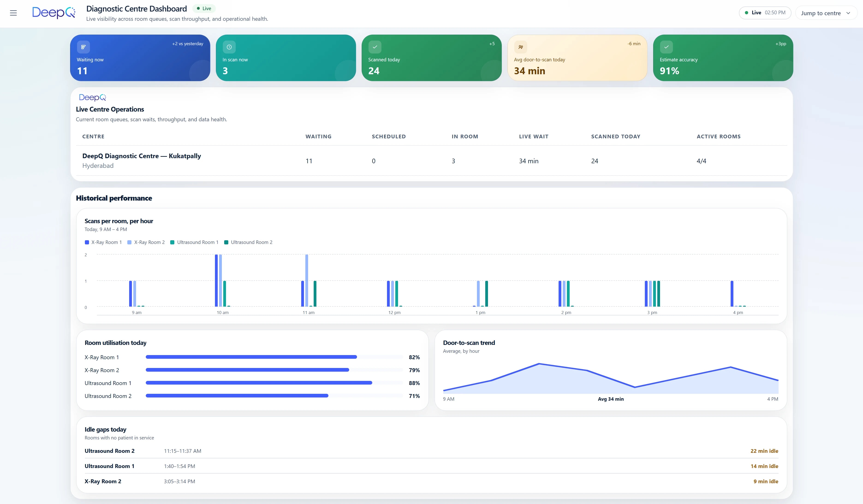Viewport: 863px width, 504px height.
Task: Click the 82% utilisation value
Action: (414, 357)
